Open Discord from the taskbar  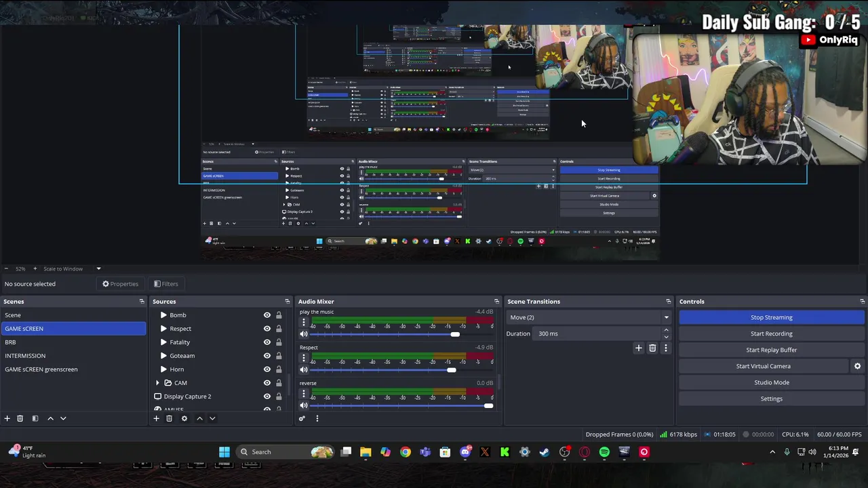pyautogui.click(x=465, y=452)
